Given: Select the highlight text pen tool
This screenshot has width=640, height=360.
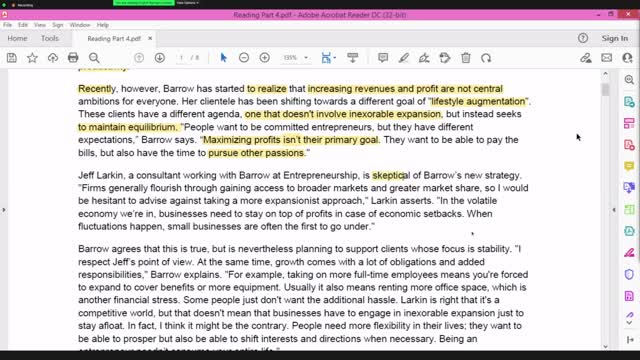Looking at the screenshot, I should pyautogui.click(x=404, y=58).
